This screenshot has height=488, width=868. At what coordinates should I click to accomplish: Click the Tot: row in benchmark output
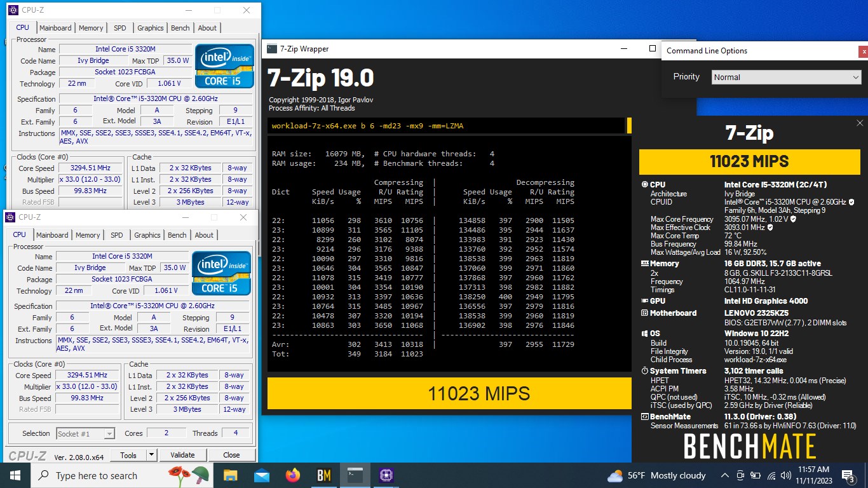tap(348, 354)
